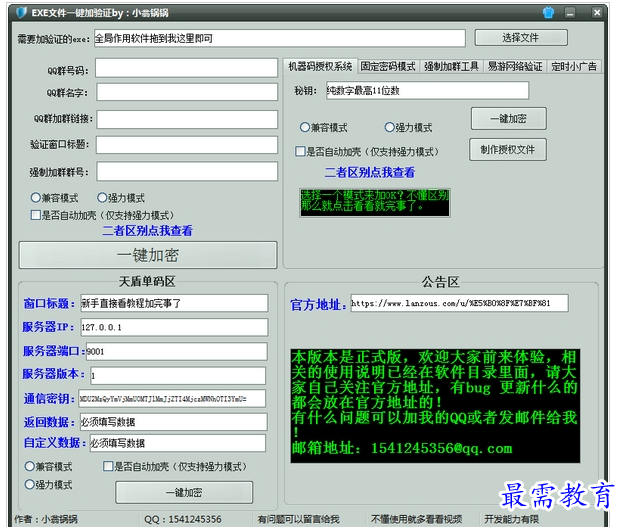Switch to 机器码授权系统 tab
The image size is (623, 527).
click(x=320, y=66)
